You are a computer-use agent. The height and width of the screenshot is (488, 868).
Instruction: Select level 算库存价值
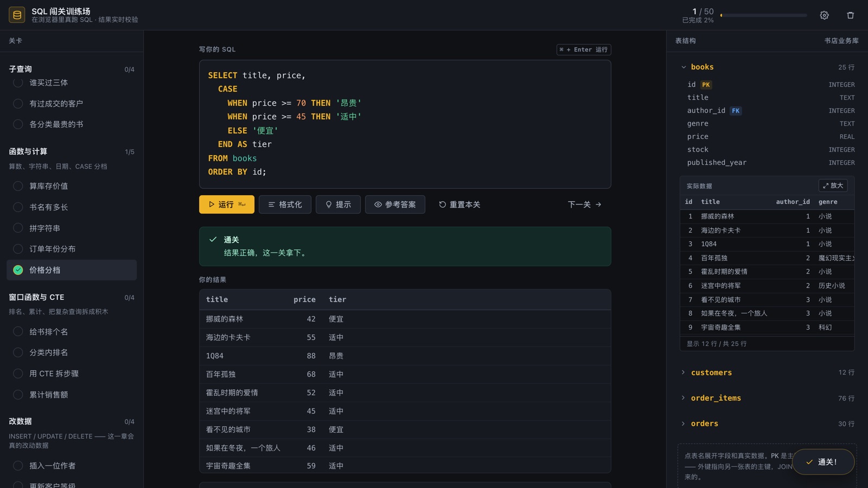[72, 186]
